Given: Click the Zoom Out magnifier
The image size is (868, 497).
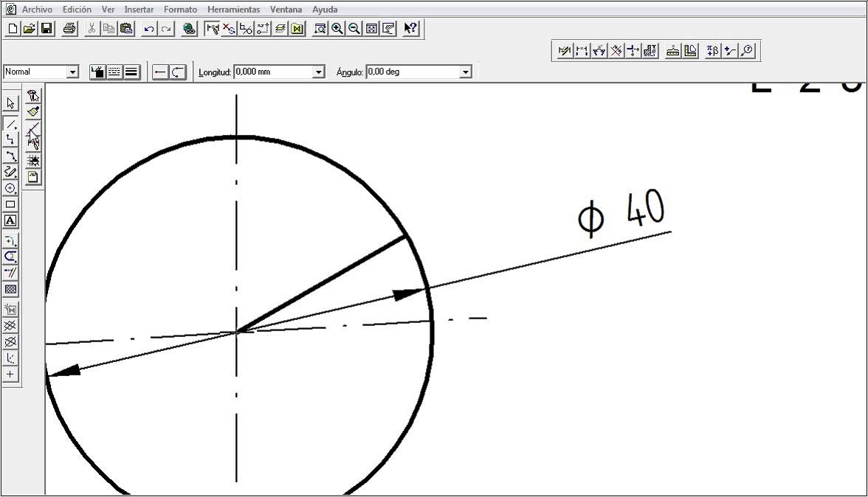Looking at the screenshot, I should click(354, 29).
